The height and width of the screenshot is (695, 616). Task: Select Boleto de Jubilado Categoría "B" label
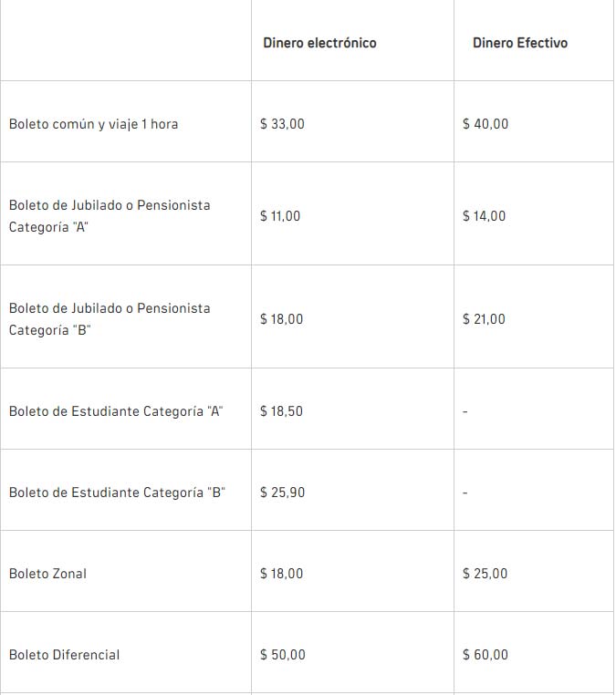pyautogui.click(x=110, y=319)
